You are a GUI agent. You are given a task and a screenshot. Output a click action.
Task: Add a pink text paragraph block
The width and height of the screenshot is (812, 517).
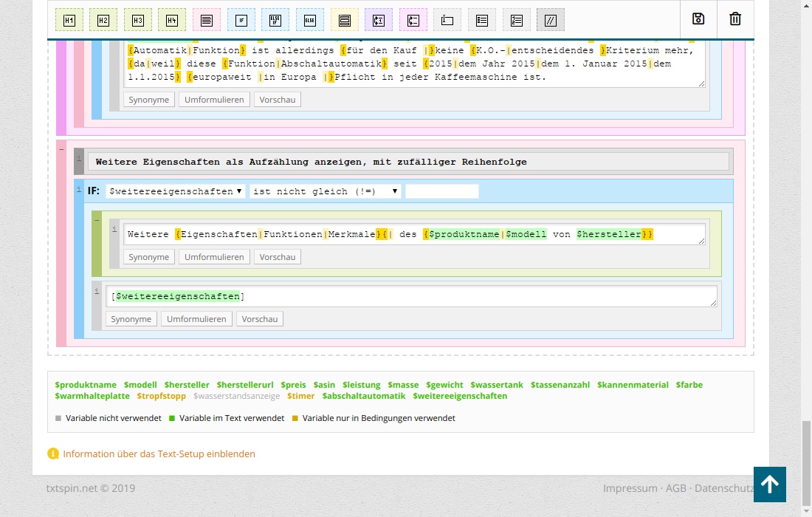click(x=207, y=20)
